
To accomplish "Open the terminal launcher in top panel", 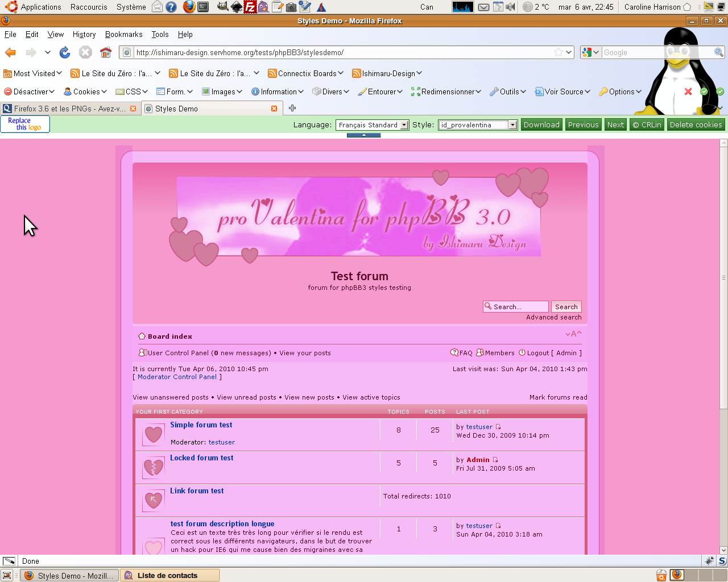I will tap(203, 7).
